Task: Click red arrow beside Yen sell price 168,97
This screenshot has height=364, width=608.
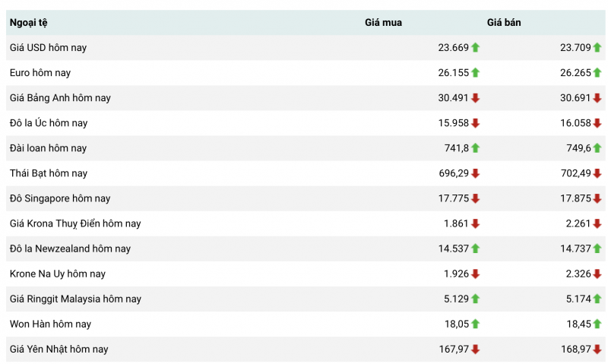Action: pyautogui.click(x=597, y=349)
